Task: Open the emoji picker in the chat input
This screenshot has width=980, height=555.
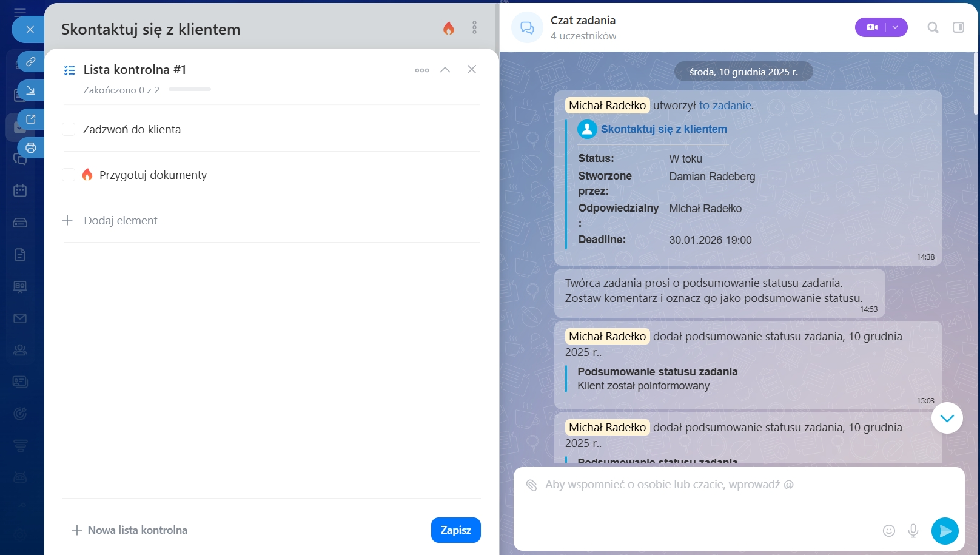Action: pyautogui.click(x=889, y=531)
